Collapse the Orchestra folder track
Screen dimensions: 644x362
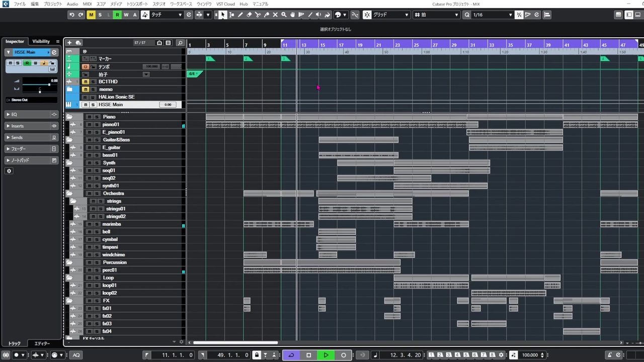pos(70,194)
